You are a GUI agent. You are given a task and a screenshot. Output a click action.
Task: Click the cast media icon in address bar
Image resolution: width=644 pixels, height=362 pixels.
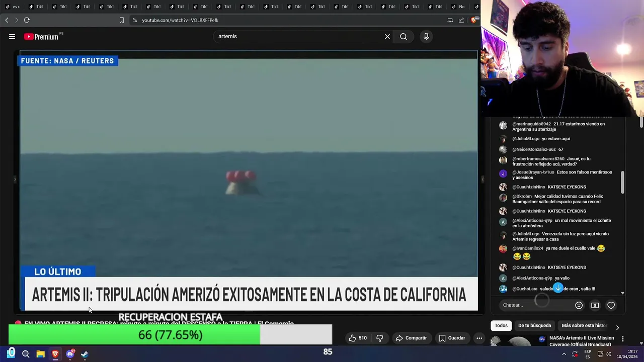pyautogui.click(x=450, y=20)
